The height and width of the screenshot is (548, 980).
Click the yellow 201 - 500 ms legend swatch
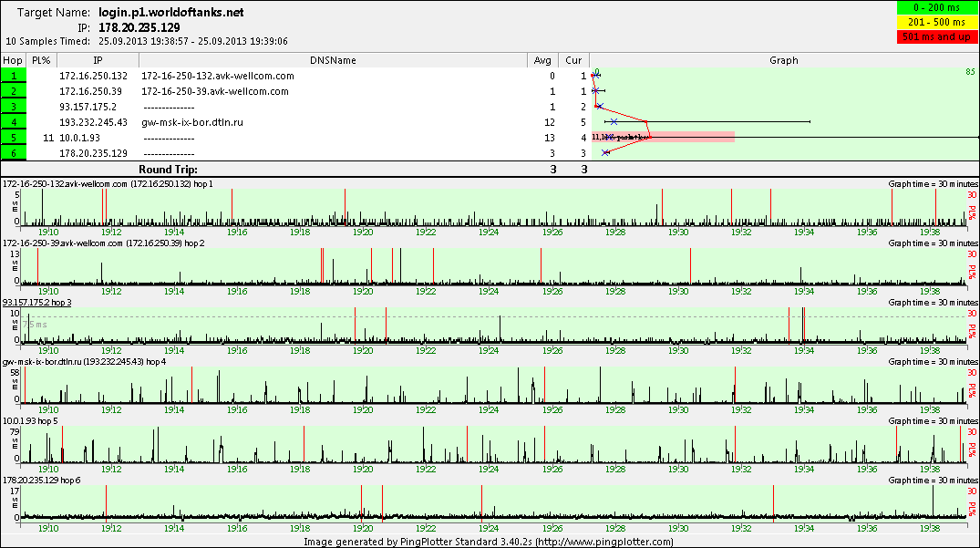click(937, 23)
